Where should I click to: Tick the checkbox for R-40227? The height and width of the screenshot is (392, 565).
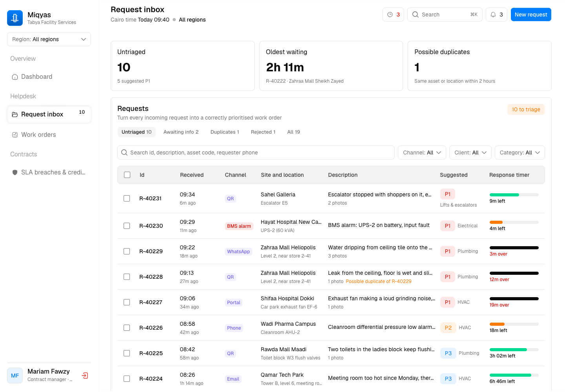[127, 302]
